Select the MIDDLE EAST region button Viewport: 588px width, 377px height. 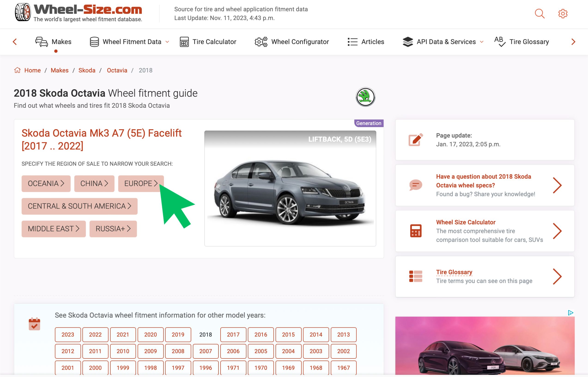(54, 229)
